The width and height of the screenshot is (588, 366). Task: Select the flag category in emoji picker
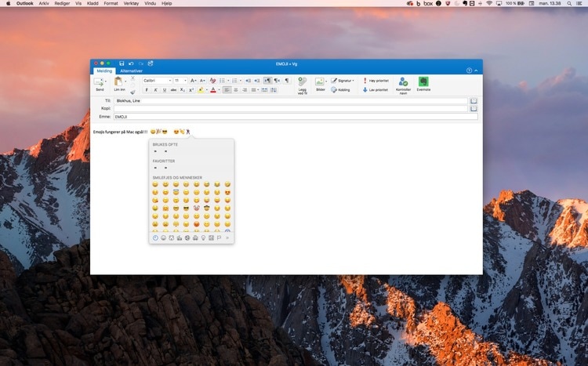click(219, 237)
